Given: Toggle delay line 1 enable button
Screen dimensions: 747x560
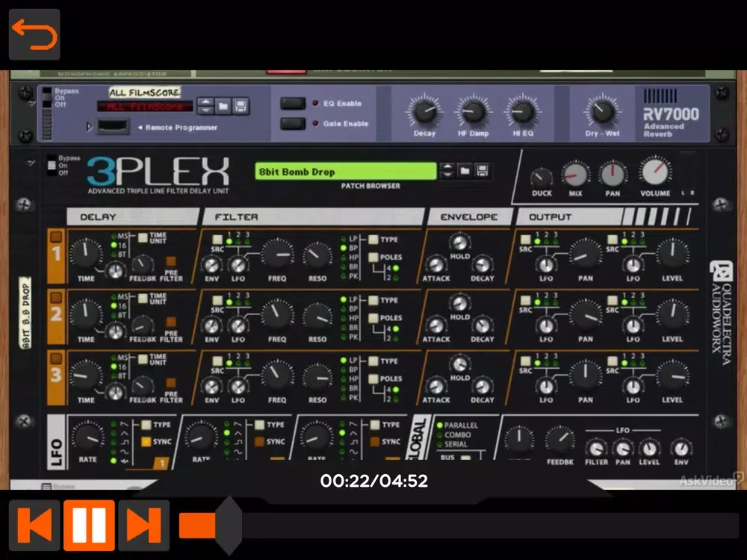Looking at the screenshot, I should point(56,237).
